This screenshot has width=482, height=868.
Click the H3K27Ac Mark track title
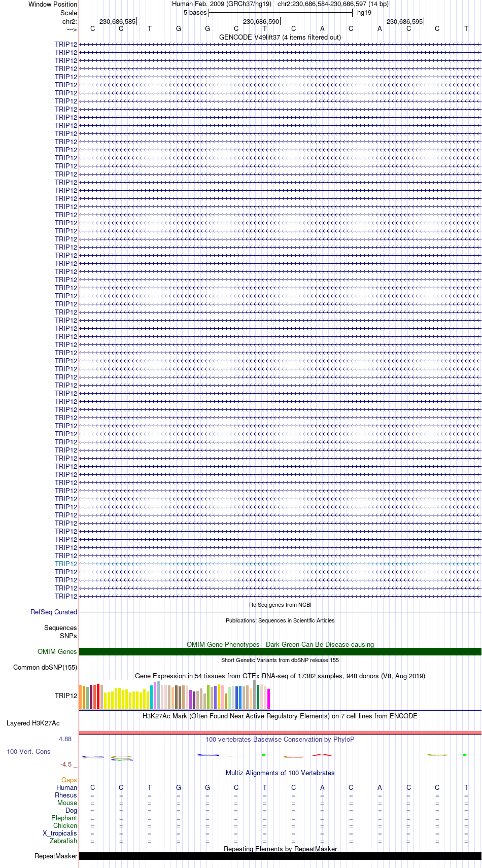pos(280,716)
